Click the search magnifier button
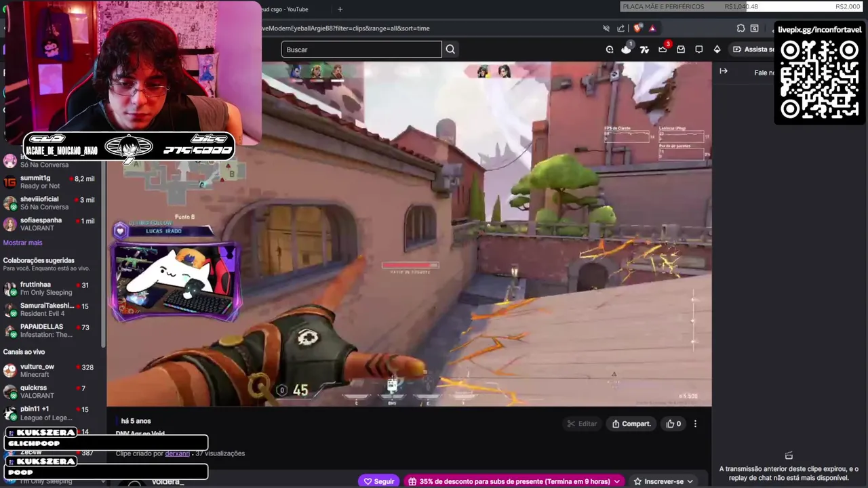 [450, 49]
